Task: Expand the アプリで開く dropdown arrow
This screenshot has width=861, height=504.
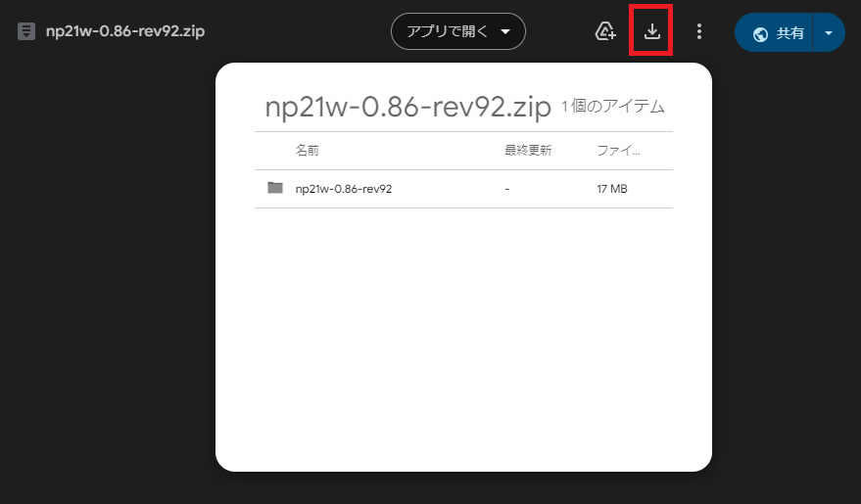Action: [505, 31]
